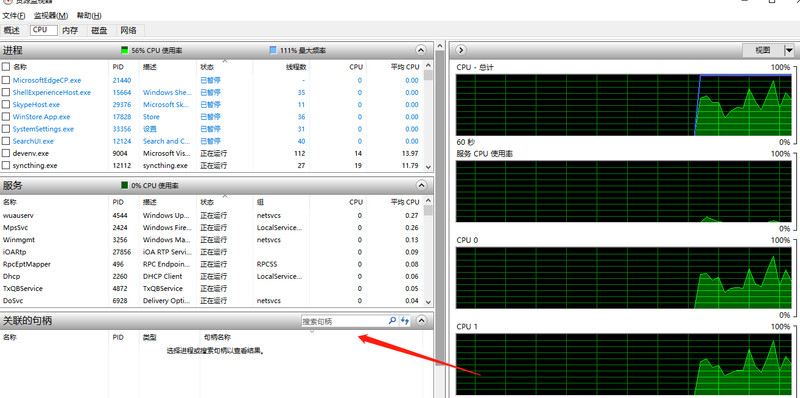Click the refresh icon next to handle search
Screen dimensions: 800x398
pyautogui.click(x=405, y=320)
